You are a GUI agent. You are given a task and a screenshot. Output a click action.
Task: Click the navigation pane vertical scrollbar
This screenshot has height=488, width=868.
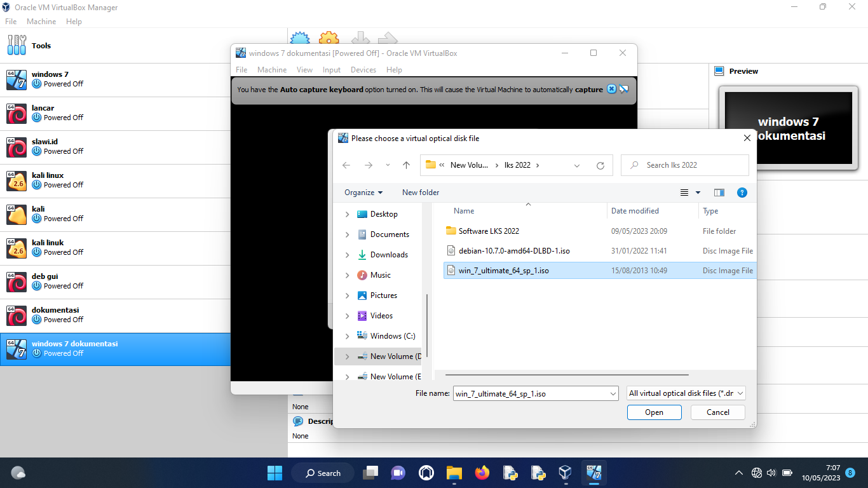pos(427,325)
